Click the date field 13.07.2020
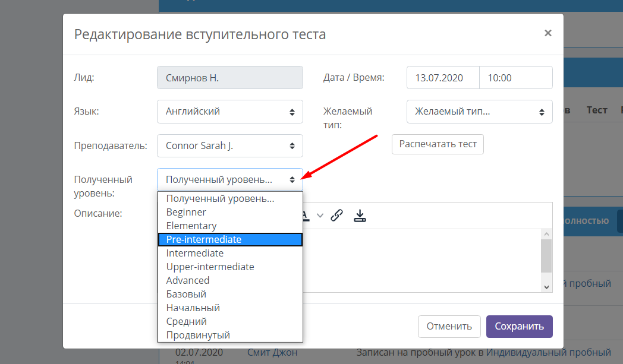This screenshot has width=623, height=364. (443, 78)
